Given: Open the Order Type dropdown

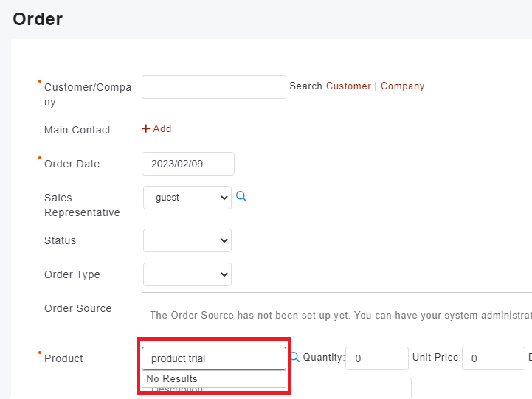Looking at the screenshot, I should tap(187, 274).
